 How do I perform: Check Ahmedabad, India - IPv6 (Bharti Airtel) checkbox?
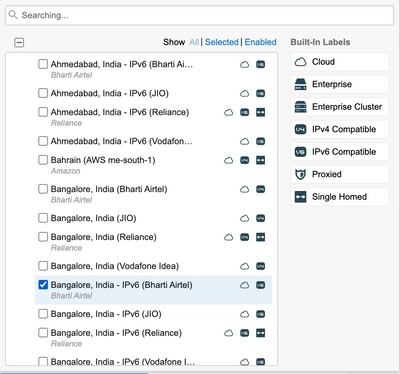pyautogui.click(x=43, y=64)
